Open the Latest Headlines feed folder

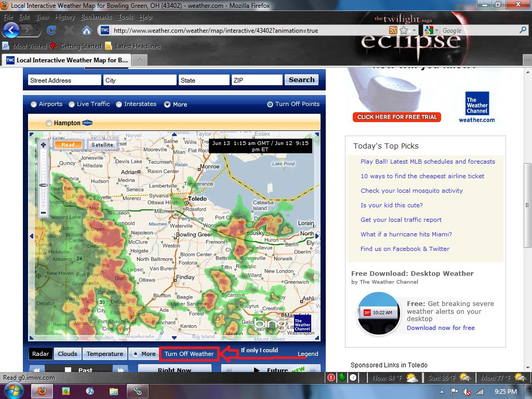pos(132,46)
